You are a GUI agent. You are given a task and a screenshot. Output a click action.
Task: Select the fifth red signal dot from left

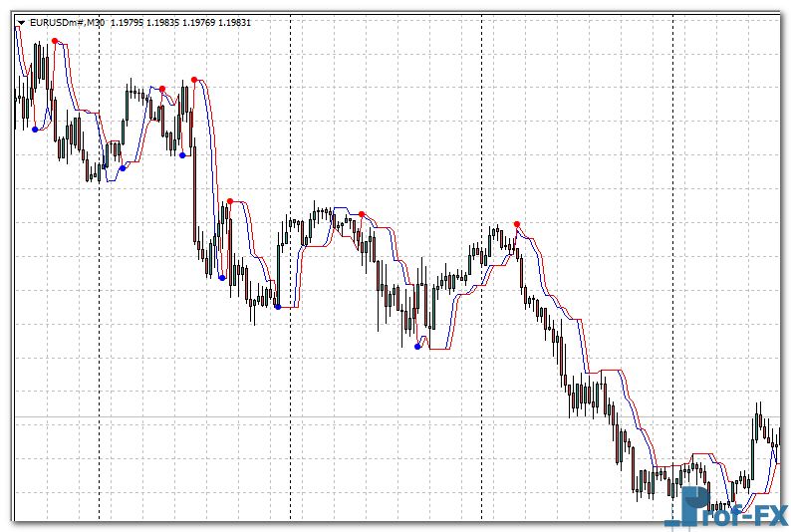pos(362,213)
